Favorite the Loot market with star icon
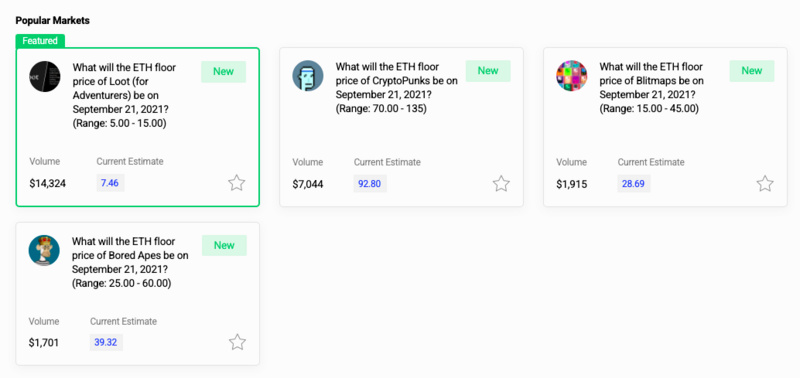The width and height of the screenshot is (800, 378). [237, 183]
